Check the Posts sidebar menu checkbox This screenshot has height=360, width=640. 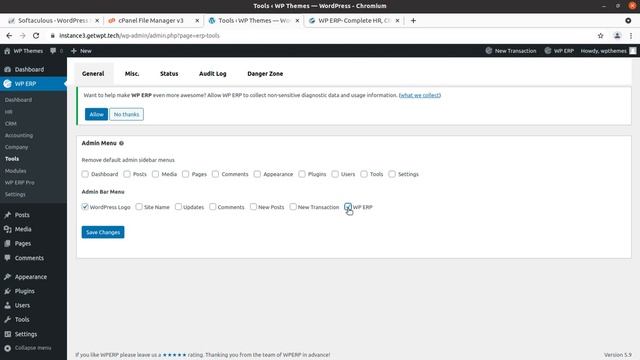coord(127,174)
